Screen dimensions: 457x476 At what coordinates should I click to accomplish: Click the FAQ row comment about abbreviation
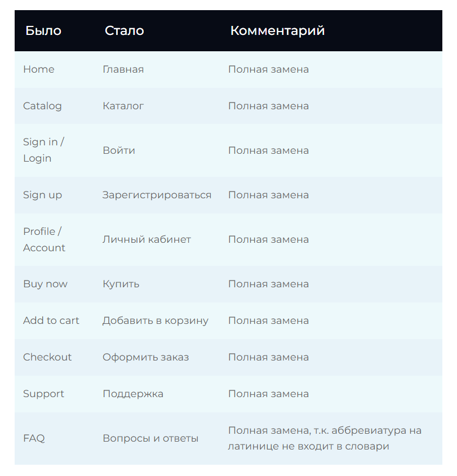point(325,438)
